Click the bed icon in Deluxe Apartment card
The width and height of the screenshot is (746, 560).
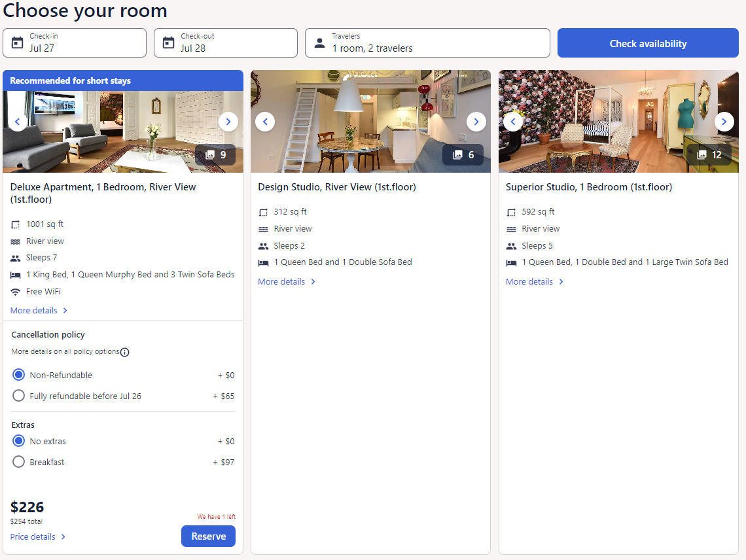click(16, 275)
